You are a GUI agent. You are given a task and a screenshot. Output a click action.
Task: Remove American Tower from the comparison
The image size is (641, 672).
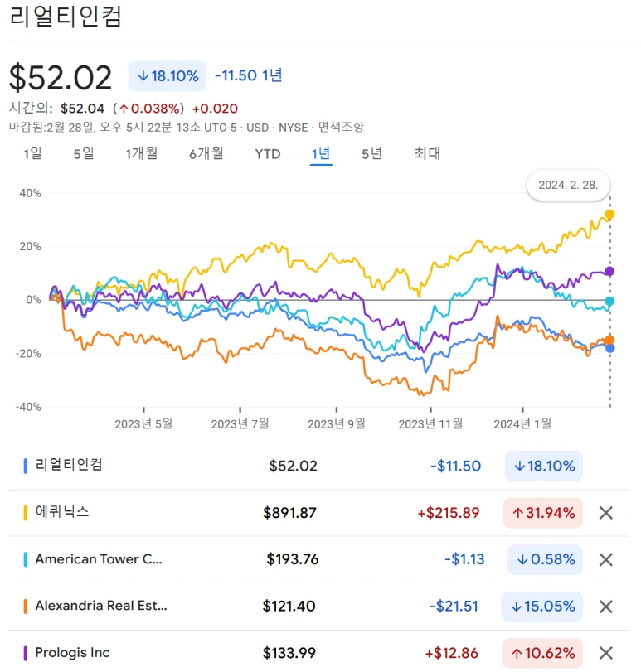605,559
